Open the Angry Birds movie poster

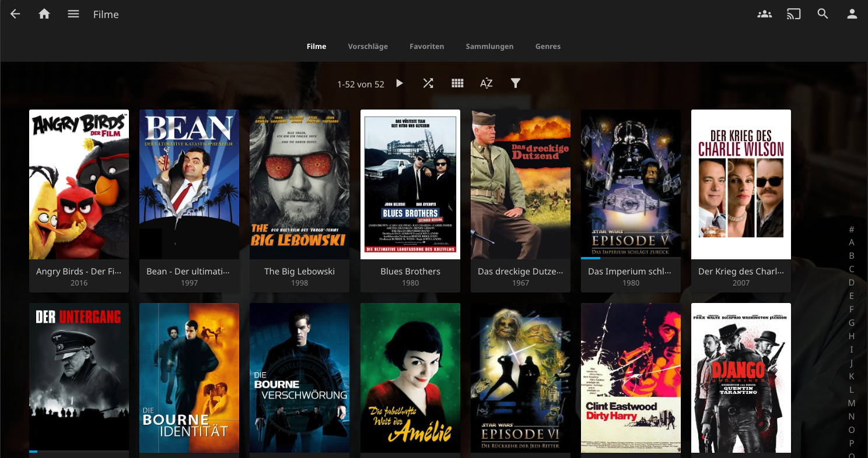(x=79, y=184)
